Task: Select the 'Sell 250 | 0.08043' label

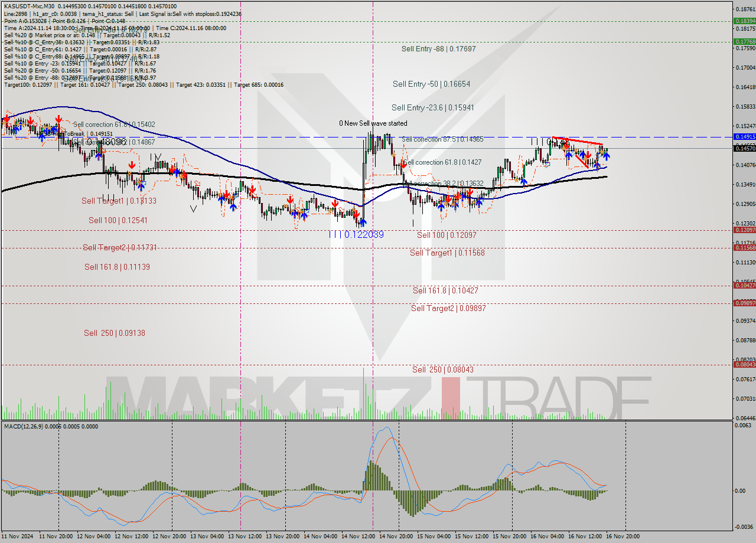Action: pos(443,369)
